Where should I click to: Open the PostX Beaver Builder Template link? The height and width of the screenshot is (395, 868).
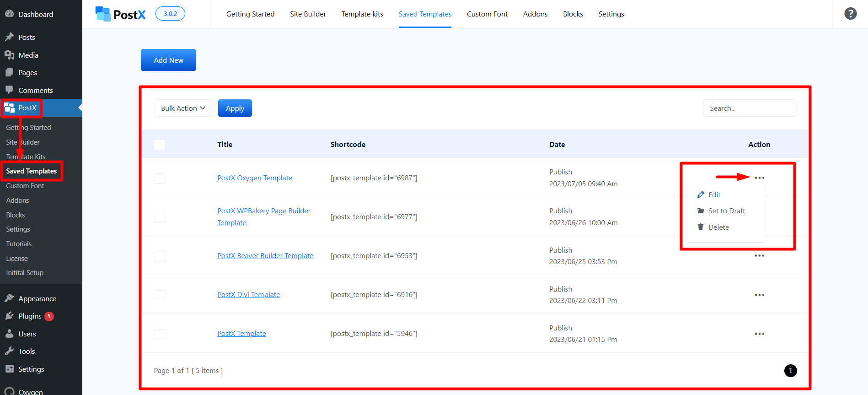tap(265, 255)
